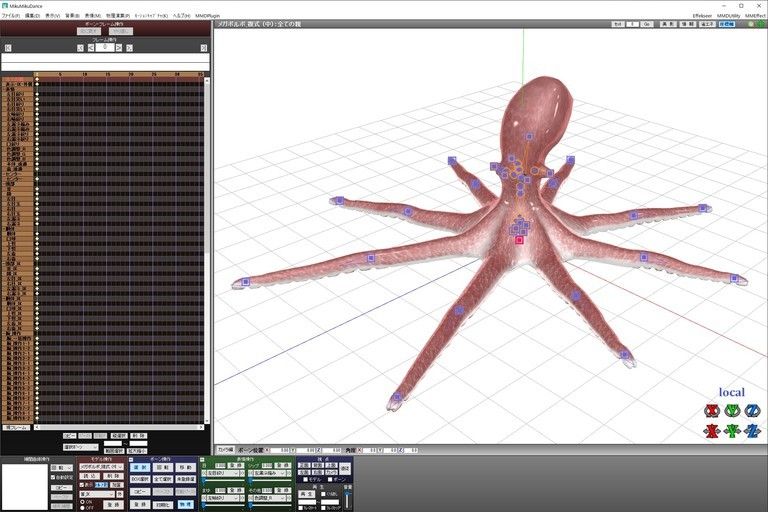Open the MMDUtility menu
The image size is (768, 512).
pos(729,16)
